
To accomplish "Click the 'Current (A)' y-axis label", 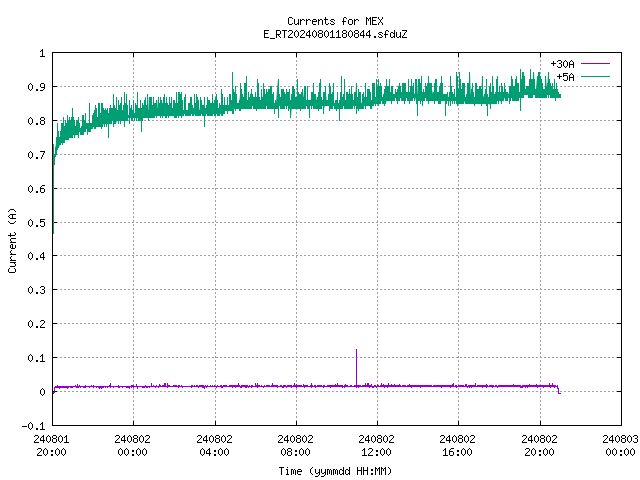I will 12,240.
